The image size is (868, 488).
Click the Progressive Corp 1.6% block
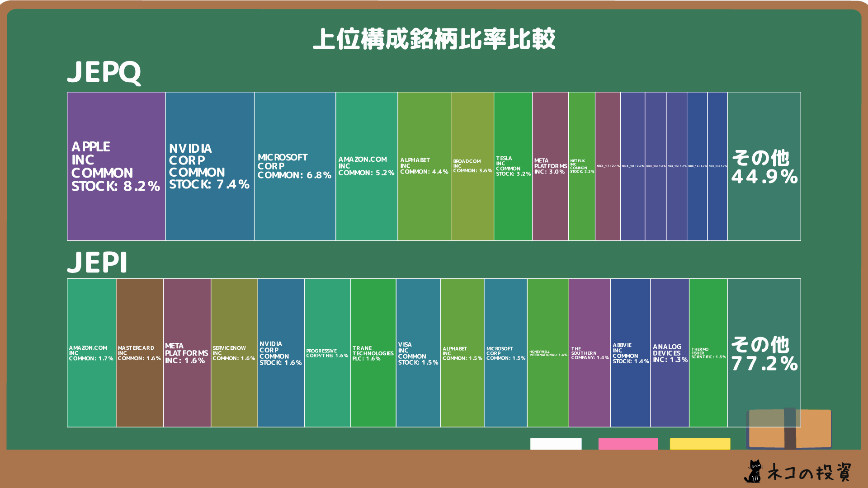[x=328, y=353]
